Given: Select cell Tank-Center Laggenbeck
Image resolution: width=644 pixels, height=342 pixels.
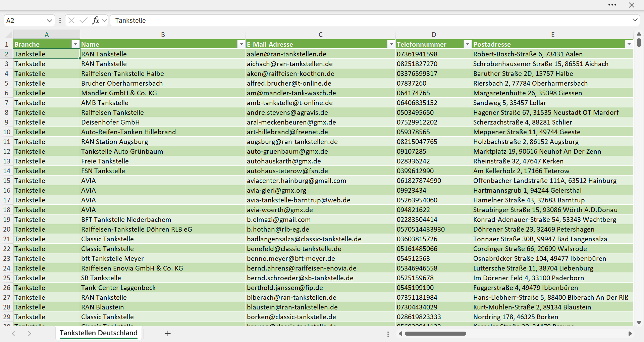Looking at the screenshot, I should coord(163,288).
